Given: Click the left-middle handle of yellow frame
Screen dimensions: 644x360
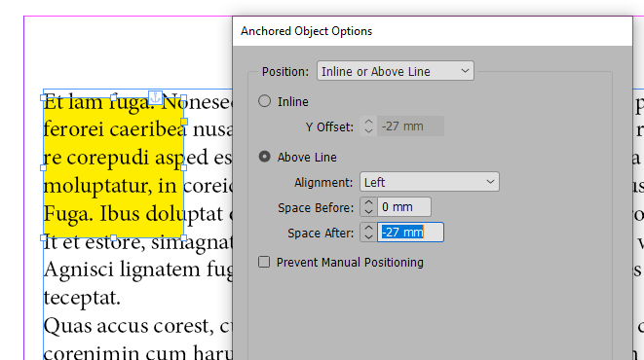Looking at the screenshot, I should [43, 167].
